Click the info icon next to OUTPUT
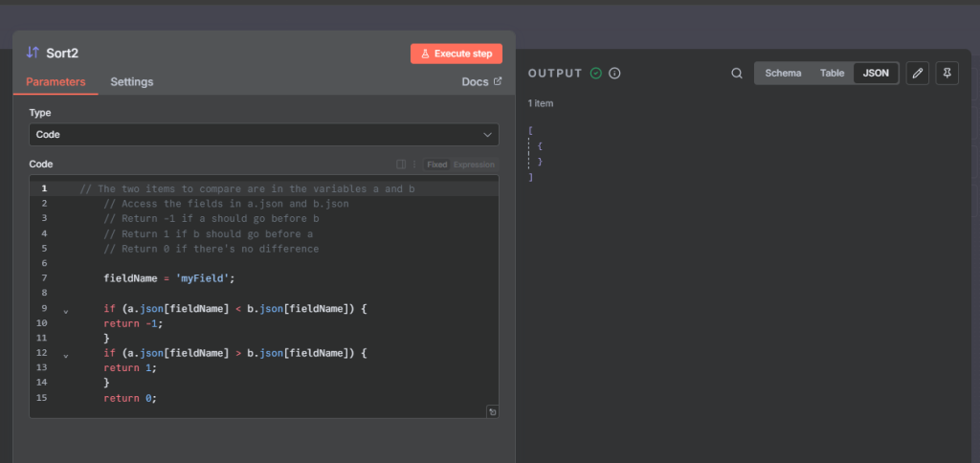The image size is (980, 463). coord(615,74)
